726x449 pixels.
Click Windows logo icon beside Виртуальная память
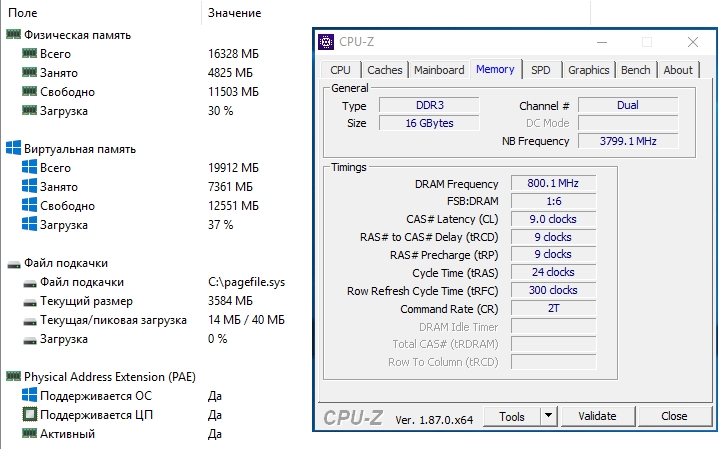[13, 148]
